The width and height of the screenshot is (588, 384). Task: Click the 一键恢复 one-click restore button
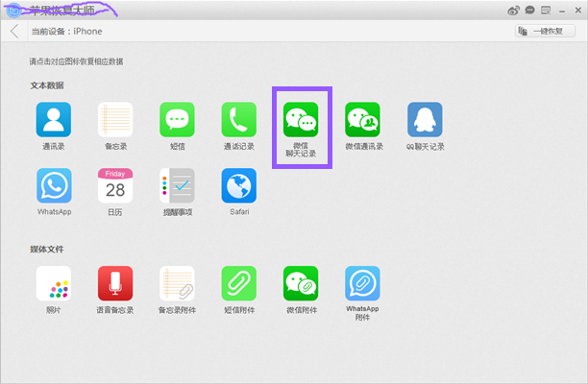tap(545, 31)
